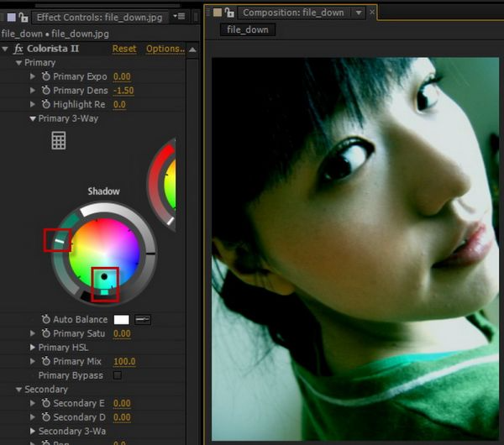Switch to Effect Controls: file_down.jpg tab

coord(100,17)
